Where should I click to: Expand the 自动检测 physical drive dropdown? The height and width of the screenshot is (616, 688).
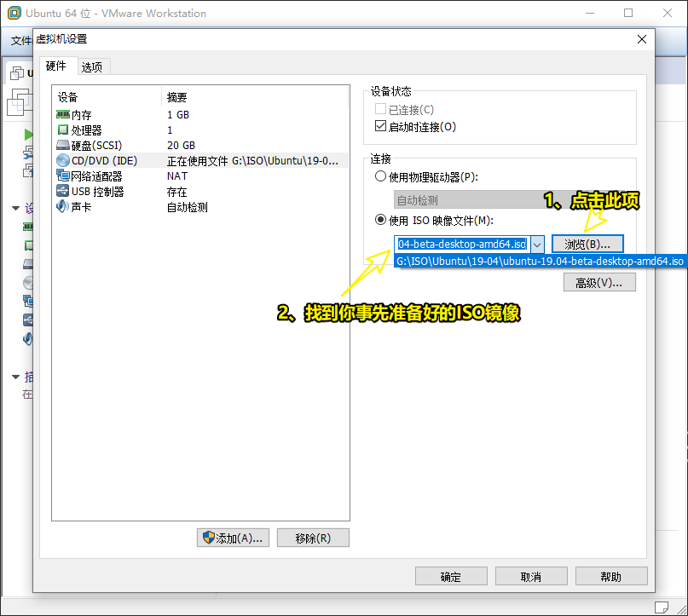click(512, 200)
